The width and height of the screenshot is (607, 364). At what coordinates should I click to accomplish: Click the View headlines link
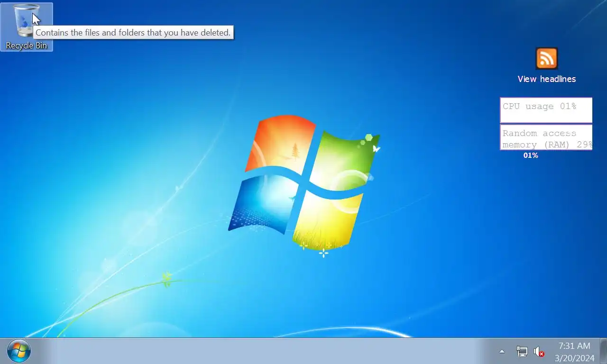coord(546,79)
